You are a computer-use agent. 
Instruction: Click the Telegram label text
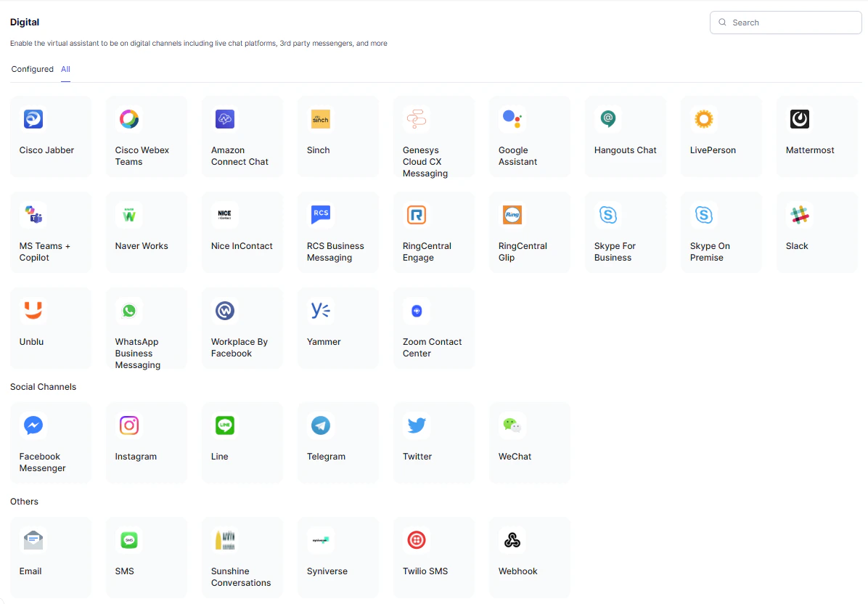pyautogui.click(x=326, y=456)
